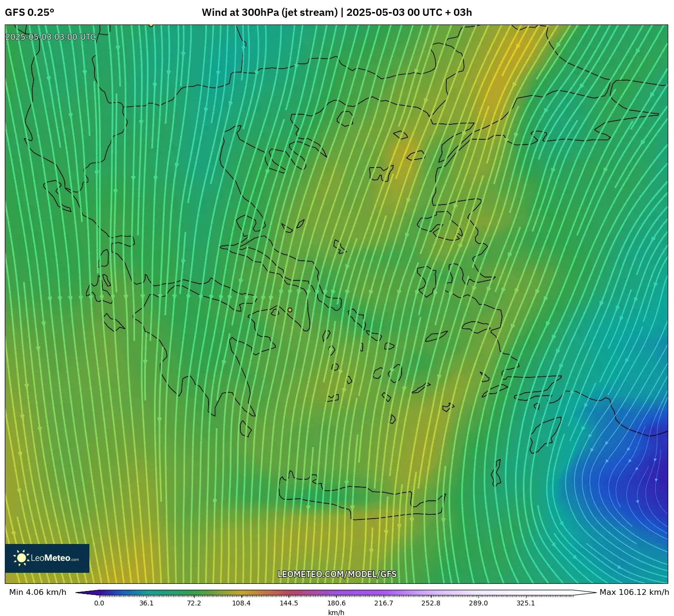Click the orange city marker near Athens

click(290, 310)
